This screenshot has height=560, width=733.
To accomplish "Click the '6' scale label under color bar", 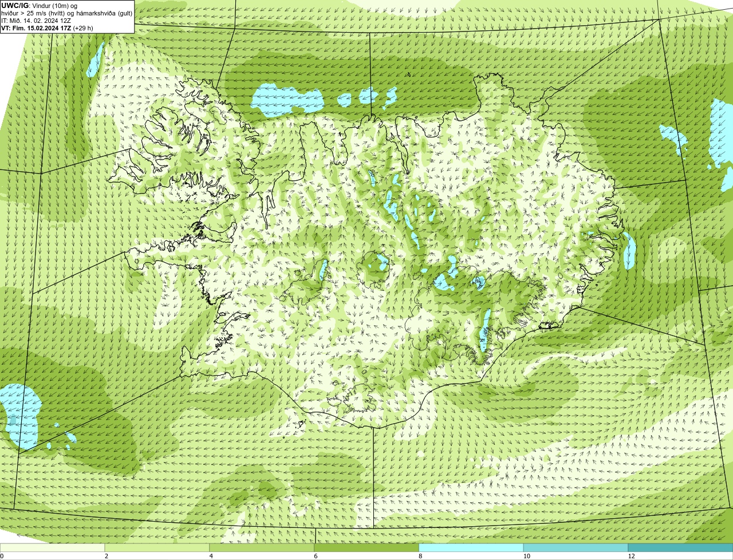I will pos(316,556).
